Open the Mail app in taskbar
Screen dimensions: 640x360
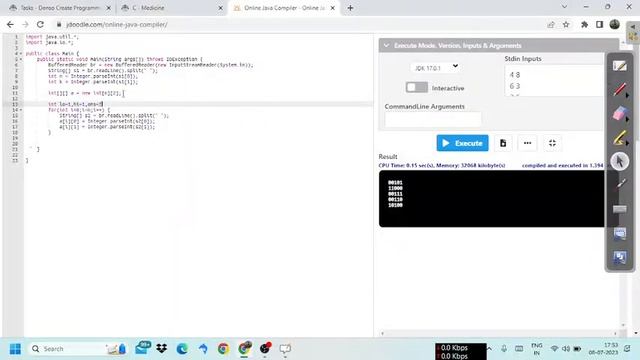[142, 348]
